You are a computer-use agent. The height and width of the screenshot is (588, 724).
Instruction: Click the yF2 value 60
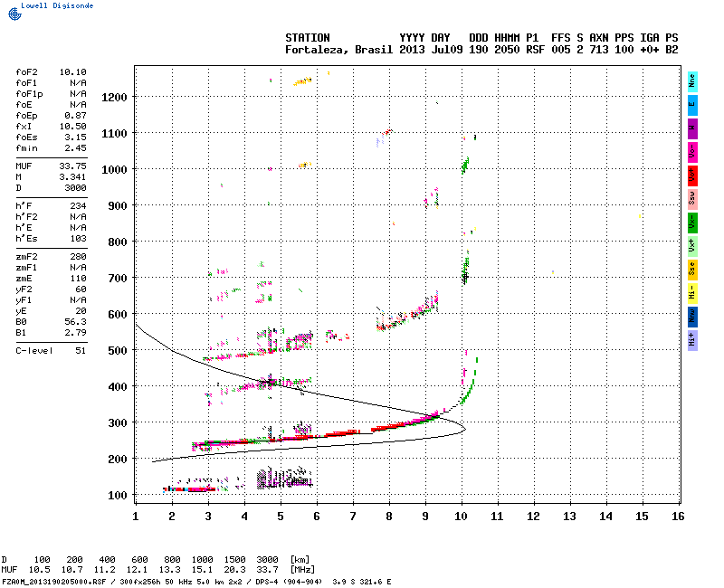click(x=81, y=289)
